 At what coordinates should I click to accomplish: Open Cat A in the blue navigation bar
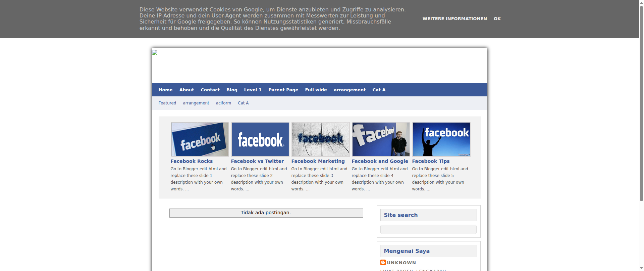(x=379, y=90)
